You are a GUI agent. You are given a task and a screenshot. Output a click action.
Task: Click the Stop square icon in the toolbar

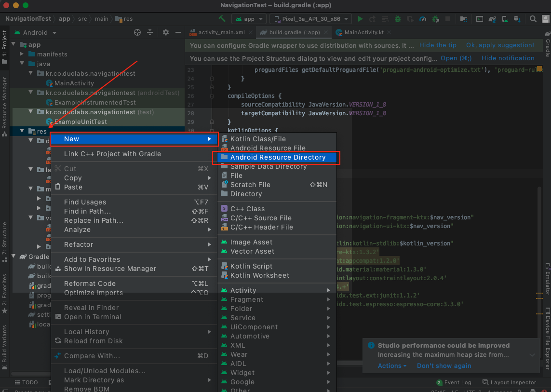coord(448,19)
